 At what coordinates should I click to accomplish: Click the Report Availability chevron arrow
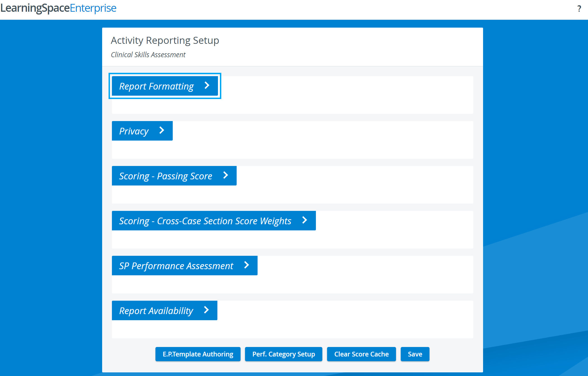coord(206,310)
